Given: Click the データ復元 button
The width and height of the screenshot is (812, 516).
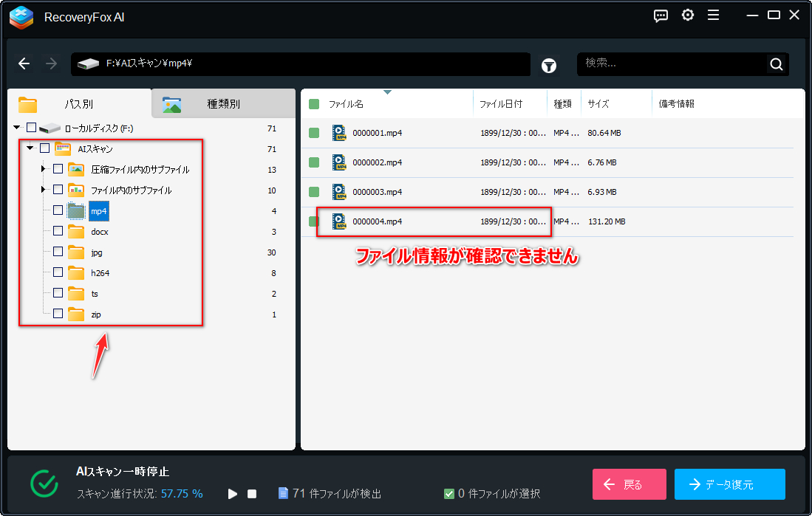Looking at the screenshot, I should click(730, 484).
